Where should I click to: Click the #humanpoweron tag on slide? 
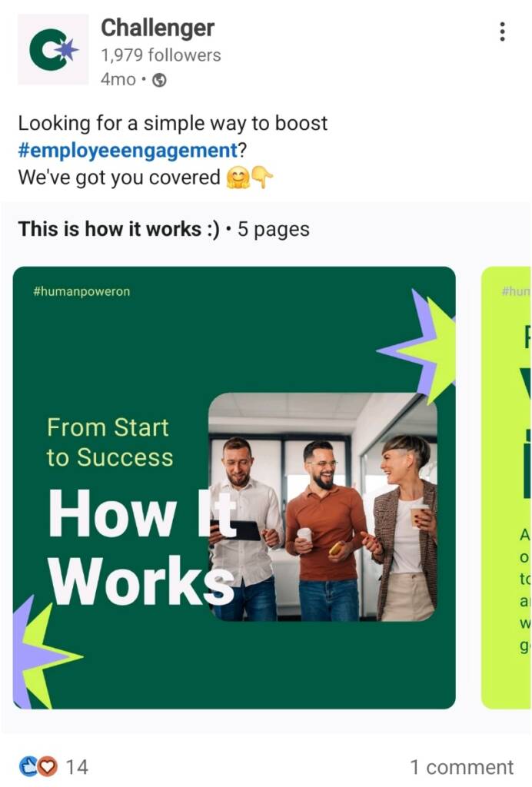(81, 291)
